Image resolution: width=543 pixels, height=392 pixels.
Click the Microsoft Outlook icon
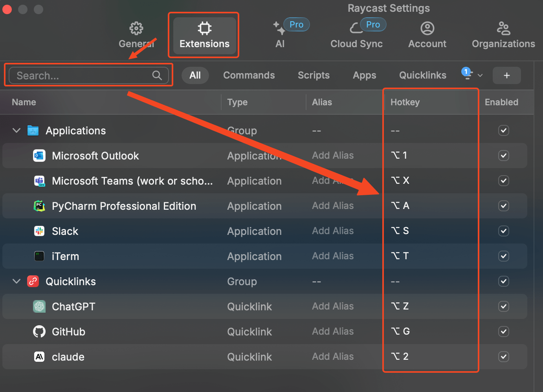tap(39, 156)
